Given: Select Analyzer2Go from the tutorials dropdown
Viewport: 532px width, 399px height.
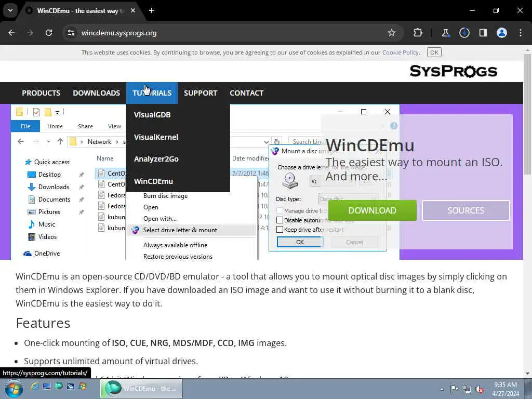Looking at the screenshot, I should [x=178, y=159].
